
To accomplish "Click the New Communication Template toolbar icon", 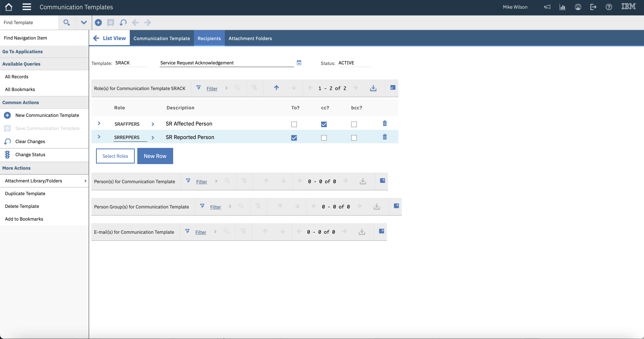I will click(x=98, y=23).
